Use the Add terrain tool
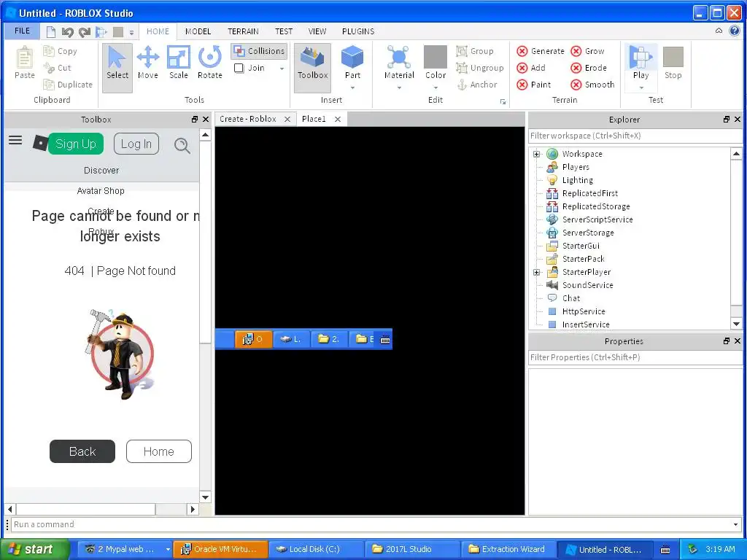 click(531, 68)
